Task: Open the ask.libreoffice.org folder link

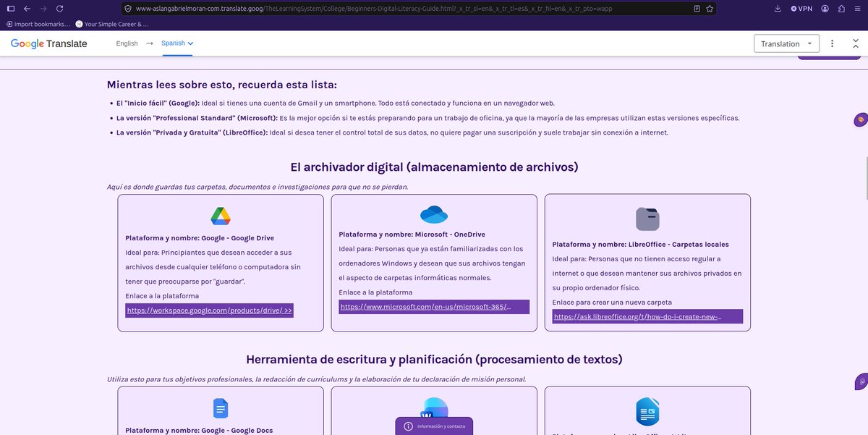Action: click(647, 316)
